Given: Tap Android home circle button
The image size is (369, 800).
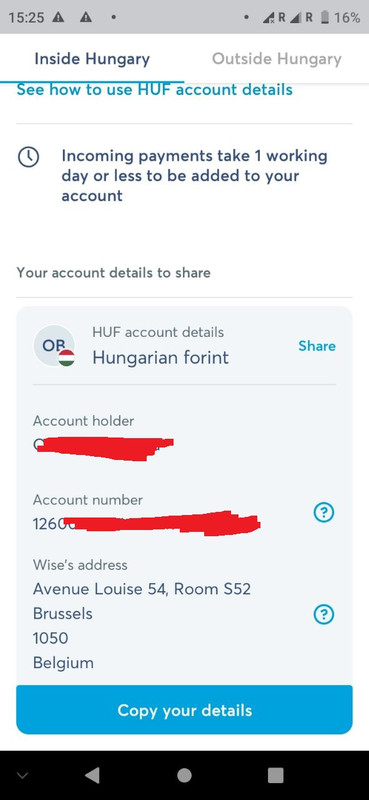Looking at the screenshot, I should click(184, 775).
